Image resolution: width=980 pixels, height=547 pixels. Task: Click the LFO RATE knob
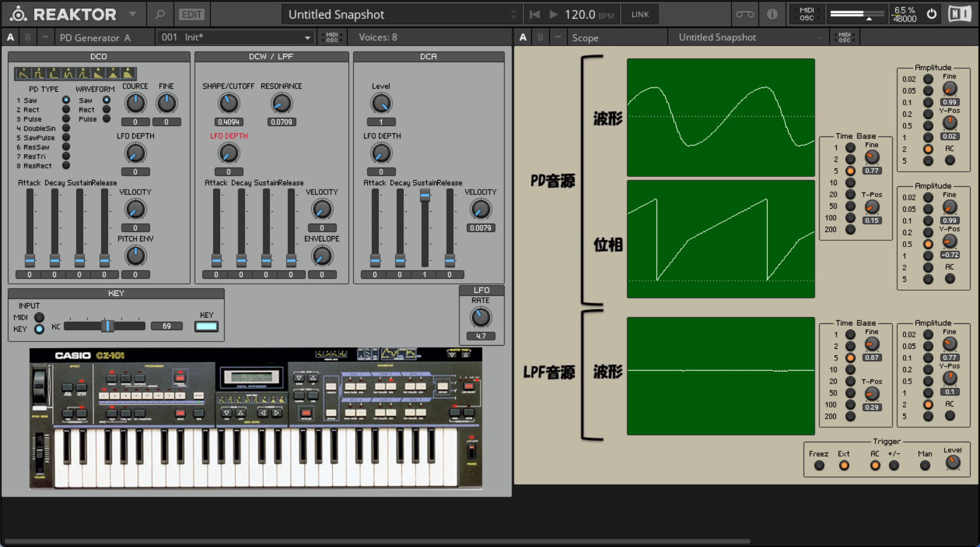tap(480, 317)
